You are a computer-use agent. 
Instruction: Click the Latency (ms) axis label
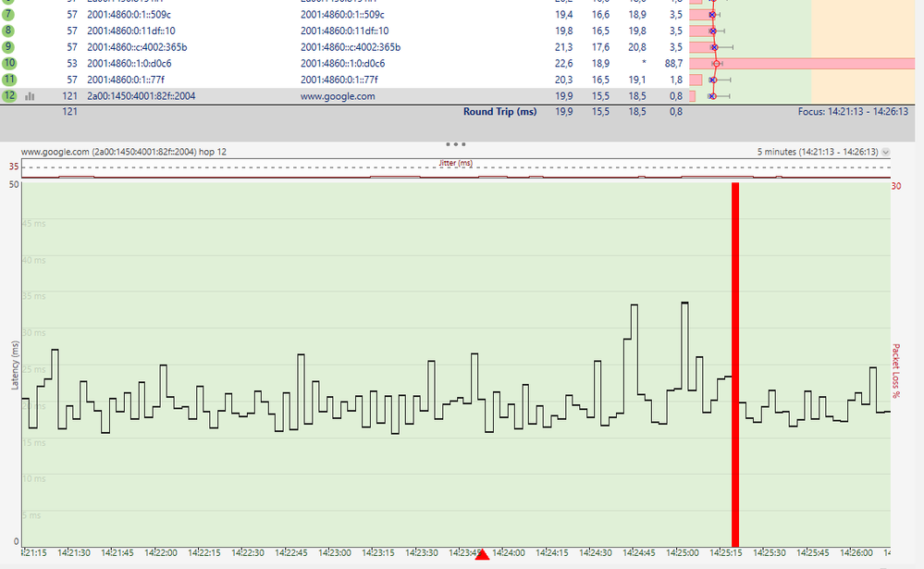[15, 365]
